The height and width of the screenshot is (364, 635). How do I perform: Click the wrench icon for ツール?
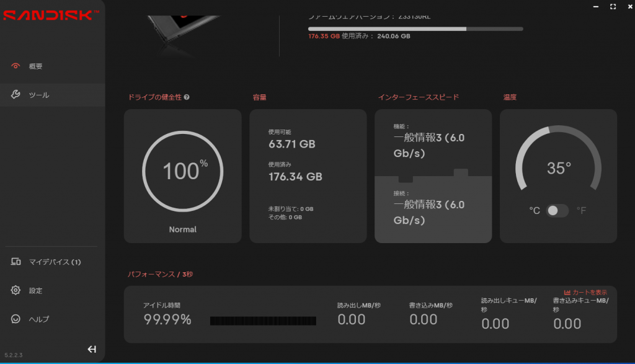pyautogui.click(x=16, y=95)
